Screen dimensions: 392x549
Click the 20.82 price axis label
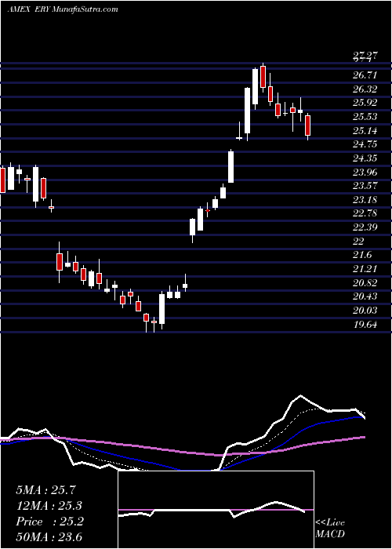[365, 282]
